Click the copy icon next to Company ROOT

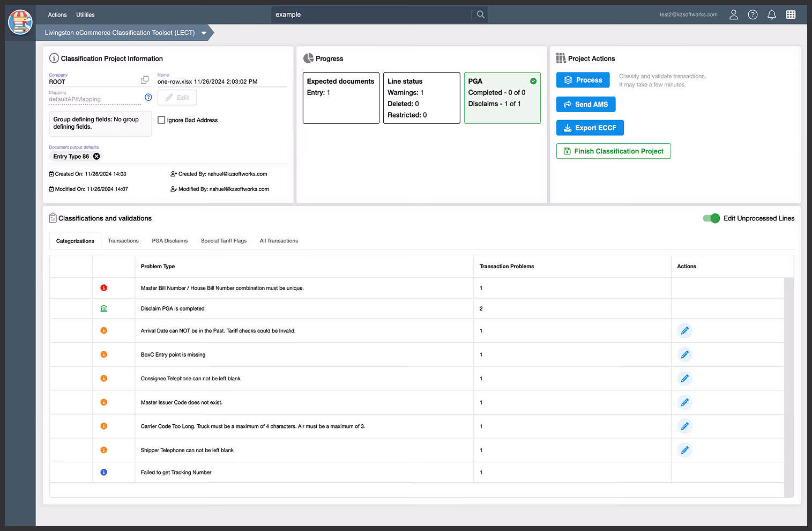(x=145, y=80)
